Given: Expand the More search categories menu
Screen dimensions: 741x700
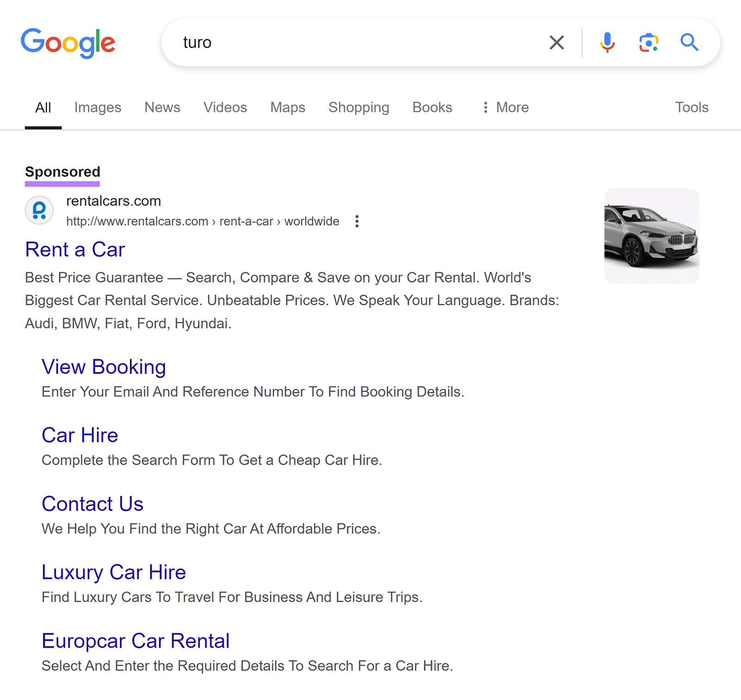Looking at the screenshot, I should tap(505, 107).
